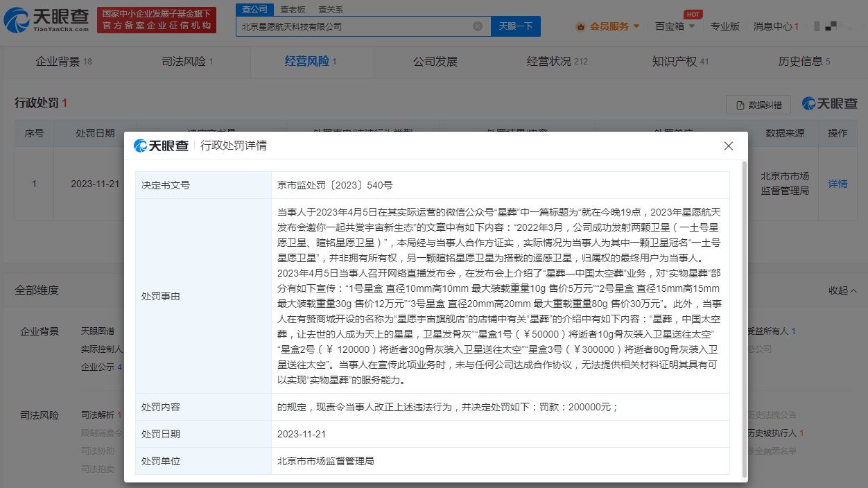
Task: Click the 数据来源 column header
Action: click(785, 133)
